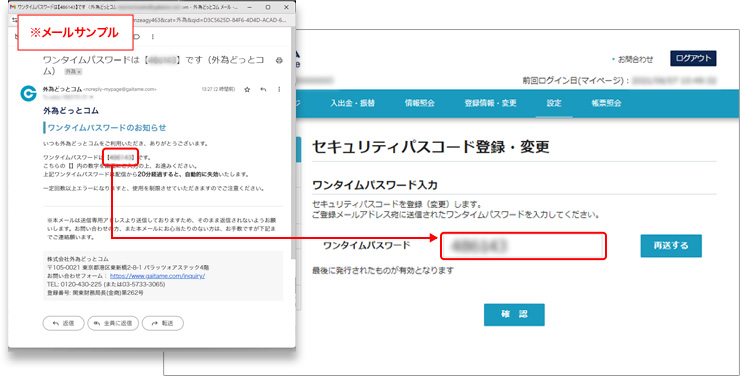The height and width of the screenshot is (376, 740).
Task: Remove the 外為 label chip from the subject
Action: [x=80, y=72]
